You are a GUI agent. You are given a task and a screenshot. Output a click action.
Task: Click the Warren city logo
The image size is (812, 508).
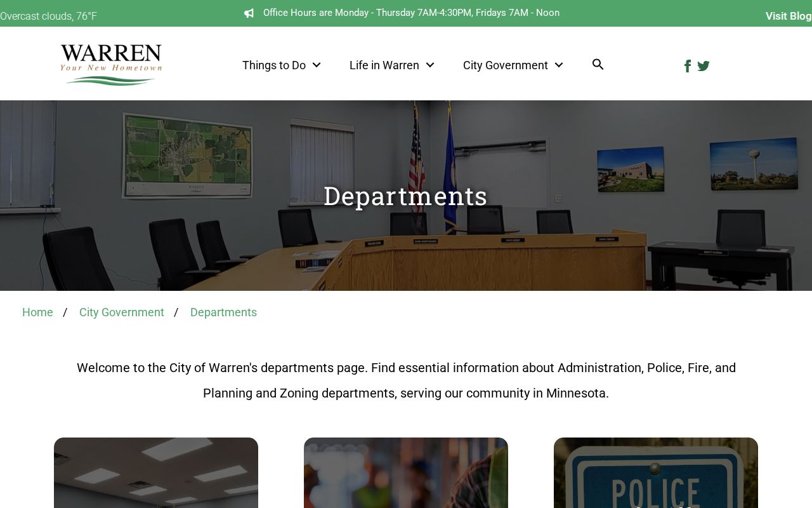(x=111, y=64)
